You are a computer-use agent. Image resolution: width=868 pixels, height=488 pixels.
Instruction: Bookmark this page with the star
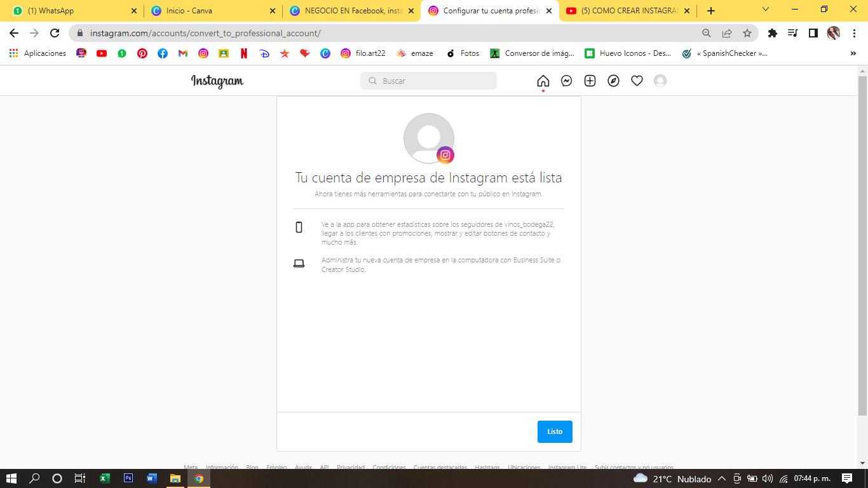[747, 33]
